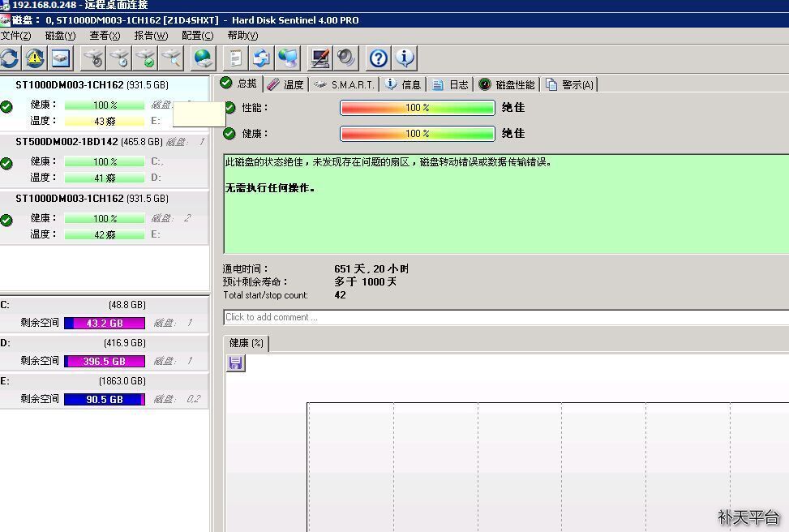Click the send mail envelope toolbar icon
Screen dimensions: 789x532
(262, 58)
